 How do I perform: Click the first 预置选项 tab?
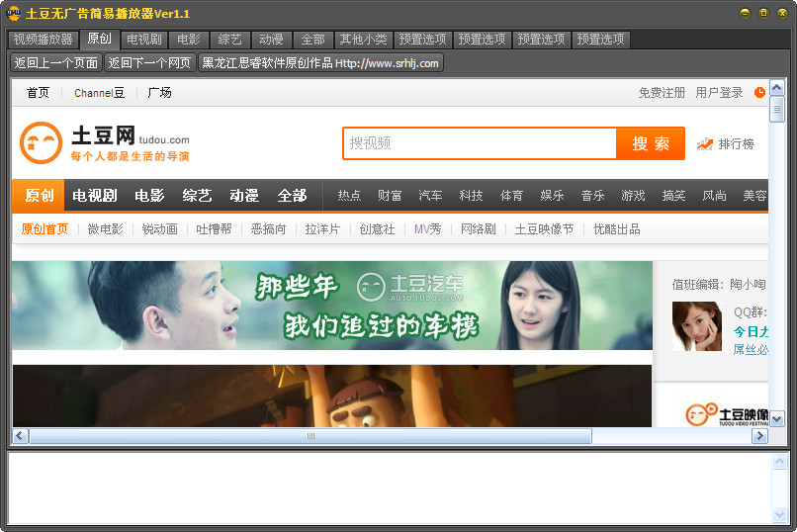(x=423, y=40)
